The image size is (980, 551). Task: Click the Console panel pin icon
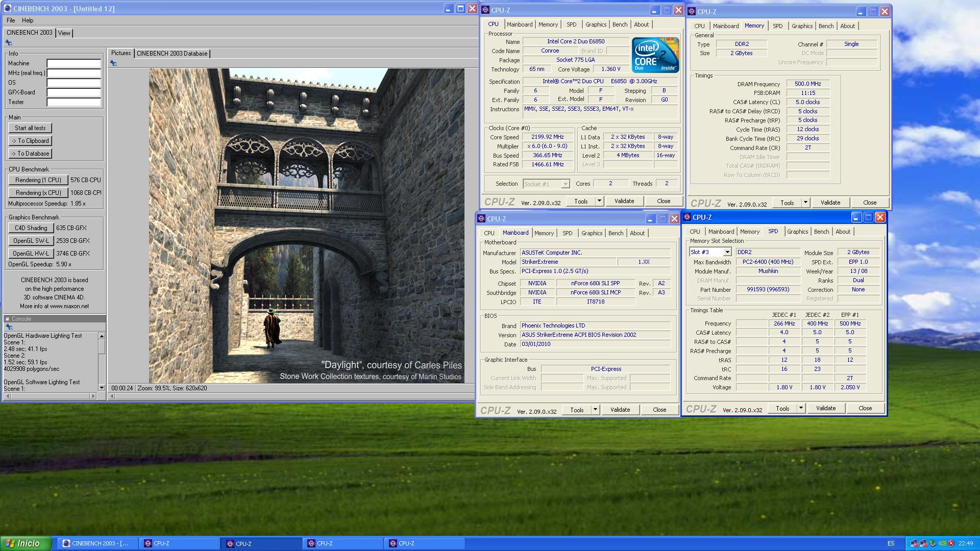point(9,327)
